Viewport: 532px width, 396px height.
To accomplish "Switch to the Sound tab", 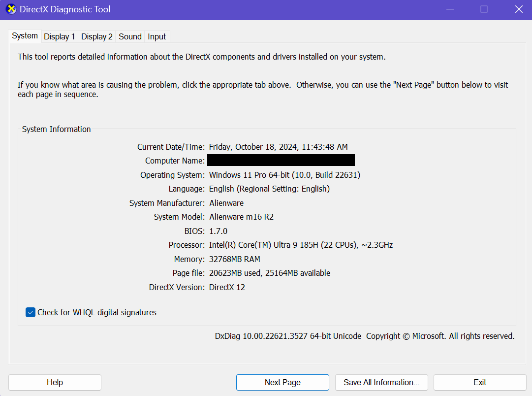I will coord(130,36).
